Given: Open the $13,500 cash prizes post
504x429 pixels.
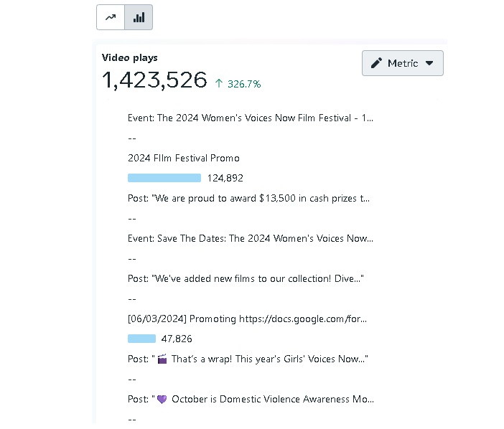Looking at the screenshot, I should pyautogui.click(x=248, y=198).
